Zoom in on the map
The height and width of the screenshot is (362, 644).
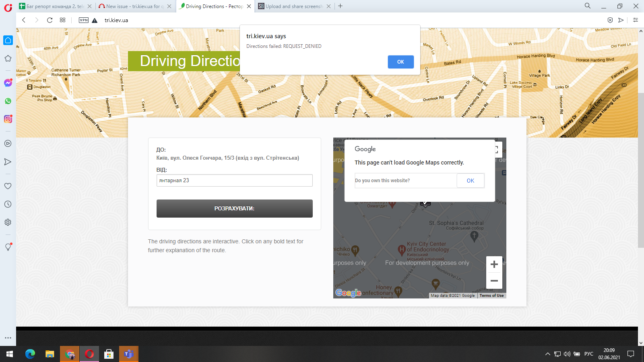(494, 264)
